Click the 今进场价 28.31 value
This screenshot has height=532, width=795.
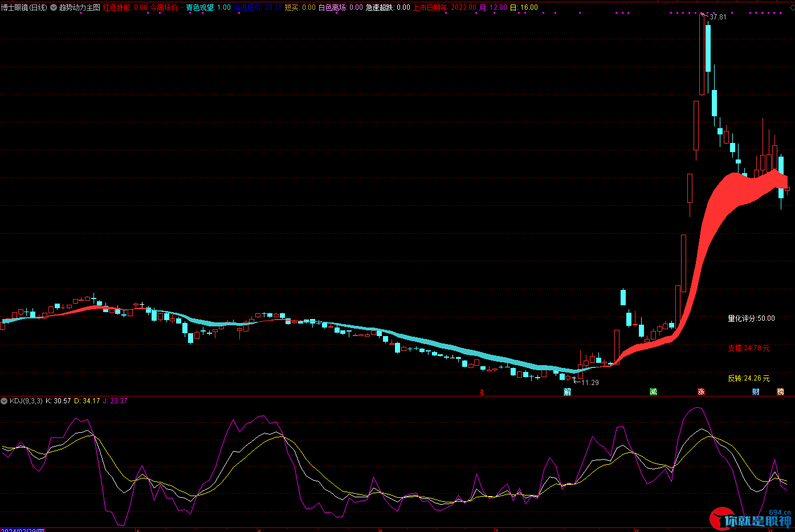pos(256,7)
